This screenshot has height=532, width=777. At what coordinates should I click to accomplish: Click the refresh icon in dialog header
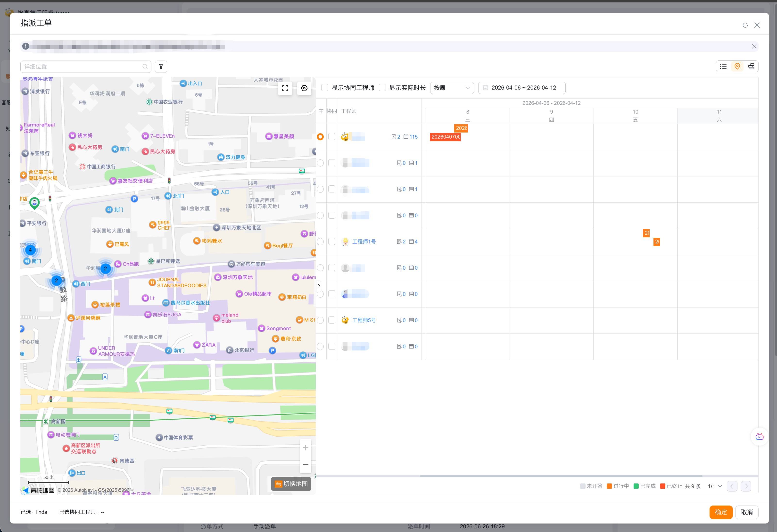(745, 25)
